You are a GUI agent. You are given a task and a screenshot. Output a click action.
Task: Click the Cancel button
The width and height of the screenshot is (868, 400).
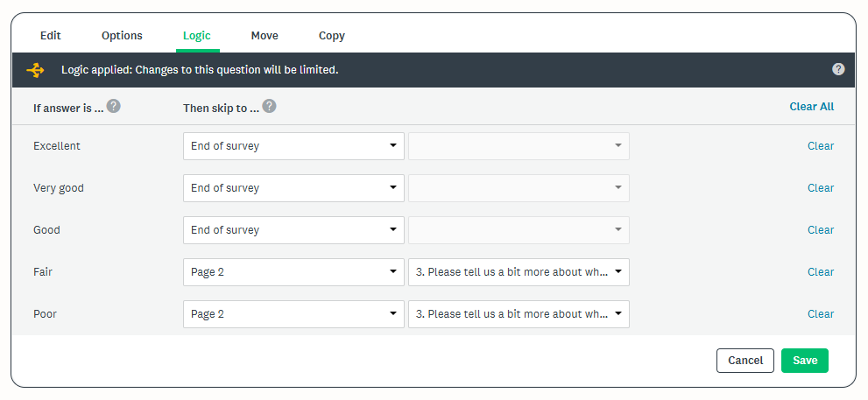[745, 361]
